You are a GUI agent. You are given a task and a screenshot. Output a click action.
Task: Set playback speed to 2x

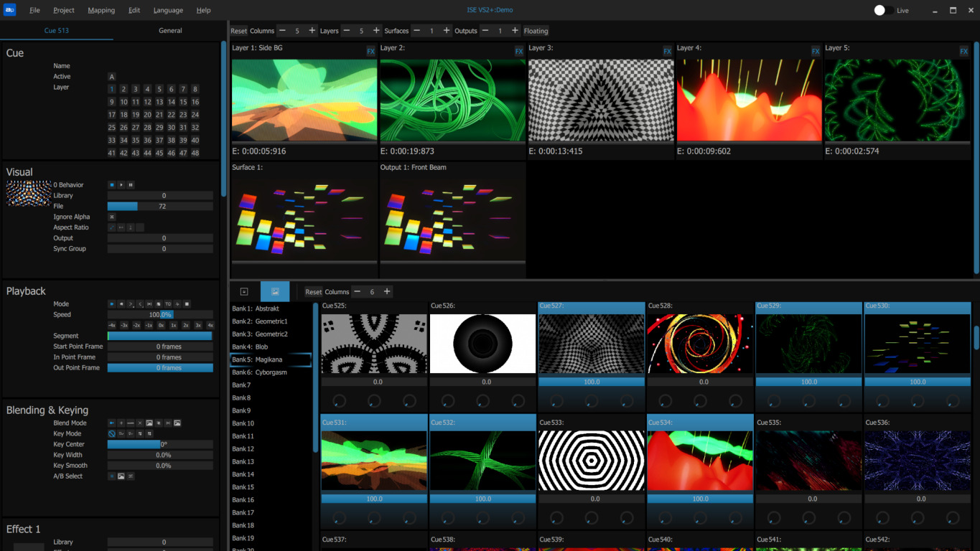(186, 325)
